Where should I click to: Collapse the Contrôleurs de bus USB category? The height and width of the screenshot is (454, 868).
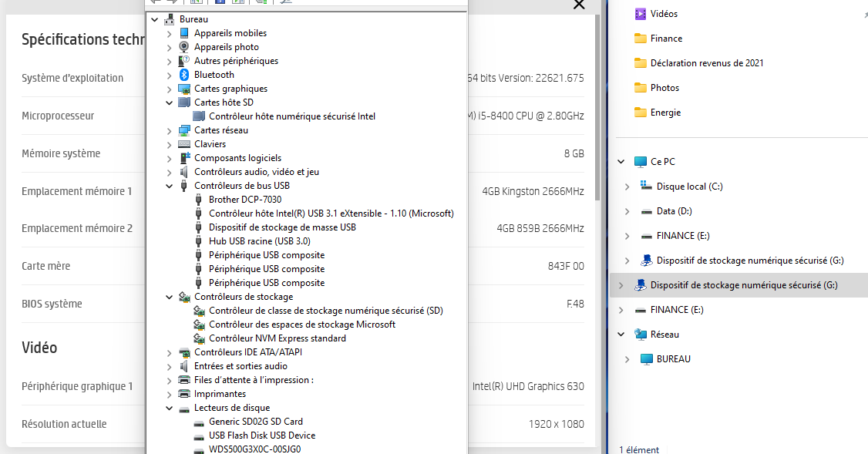pyautogui.click(x=170, y=186)
